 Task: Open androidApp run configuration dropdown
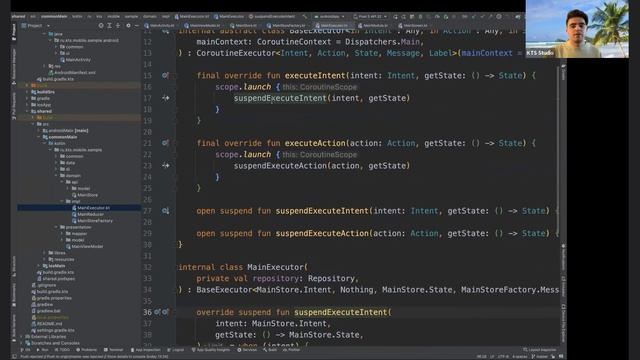tap(329, 16)
